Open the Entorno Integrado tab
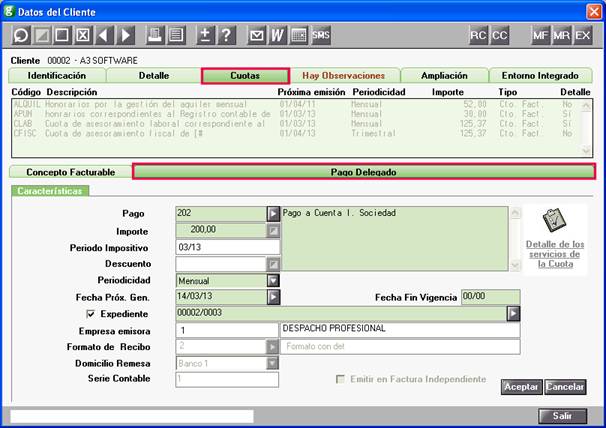 (x=540, y=76)
